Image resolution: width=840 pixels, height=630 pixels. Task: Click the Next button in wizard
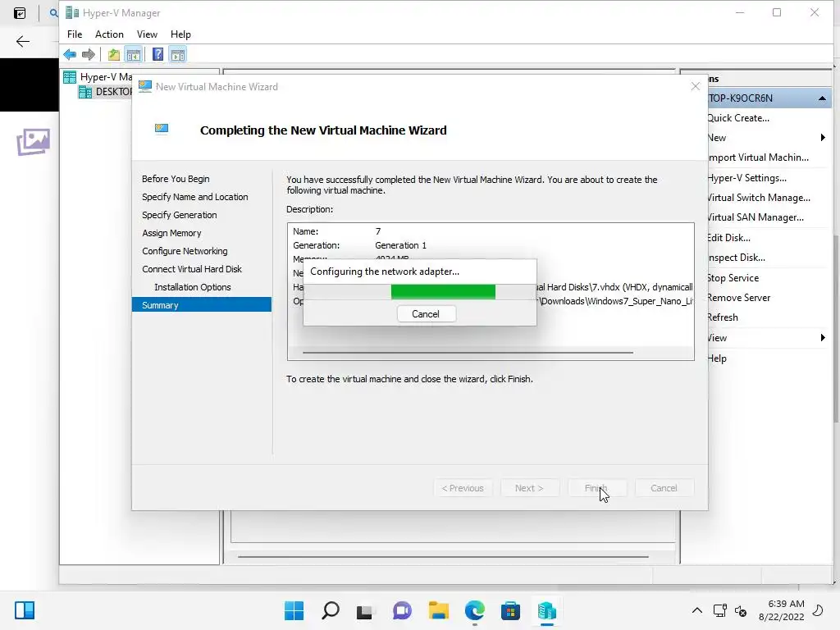click(x=529, y=488)
